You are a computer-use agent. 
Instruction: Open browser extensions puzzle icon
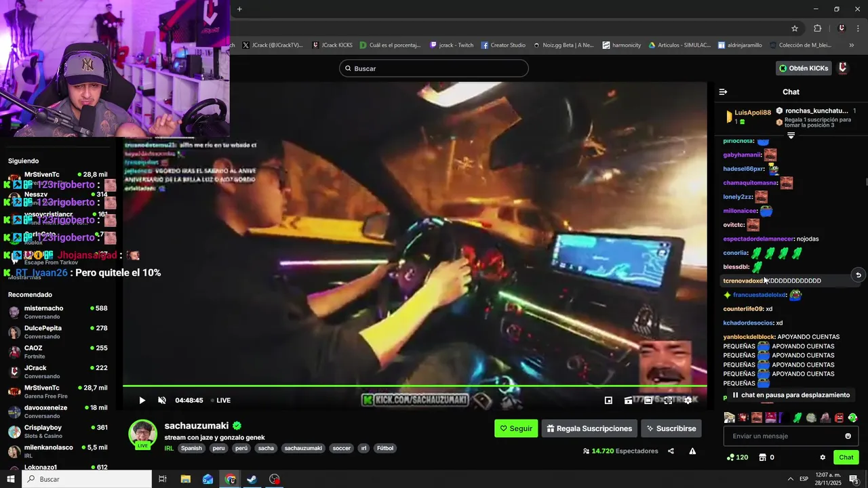(x=817, y=28)
